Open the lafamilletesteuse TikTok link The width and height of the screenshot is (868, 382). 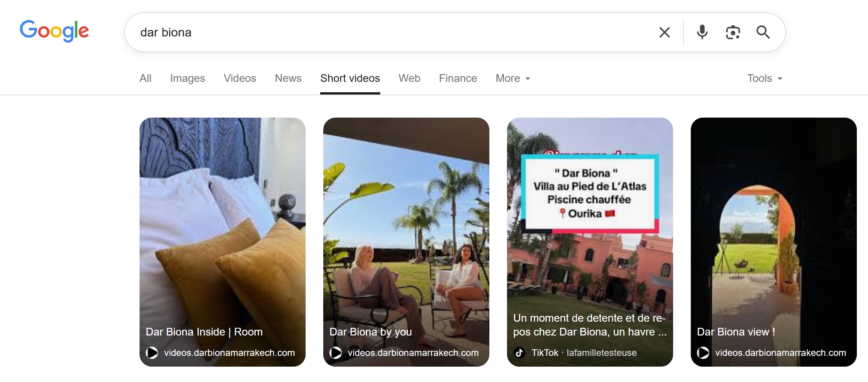click(602, 352)
